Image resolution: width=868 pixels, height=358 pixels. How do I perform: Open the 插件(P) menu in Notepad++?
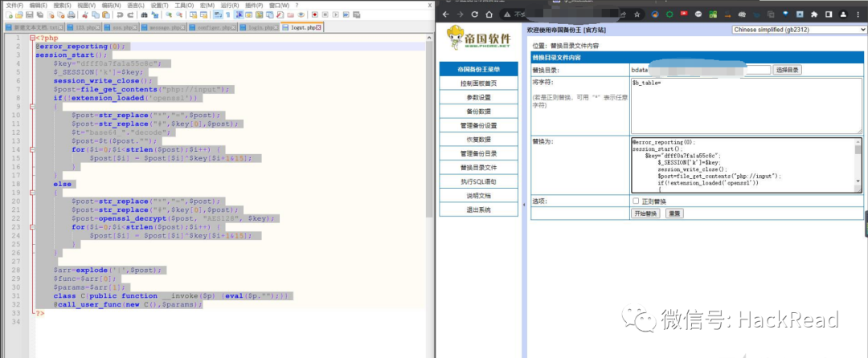tap(254, 5)
